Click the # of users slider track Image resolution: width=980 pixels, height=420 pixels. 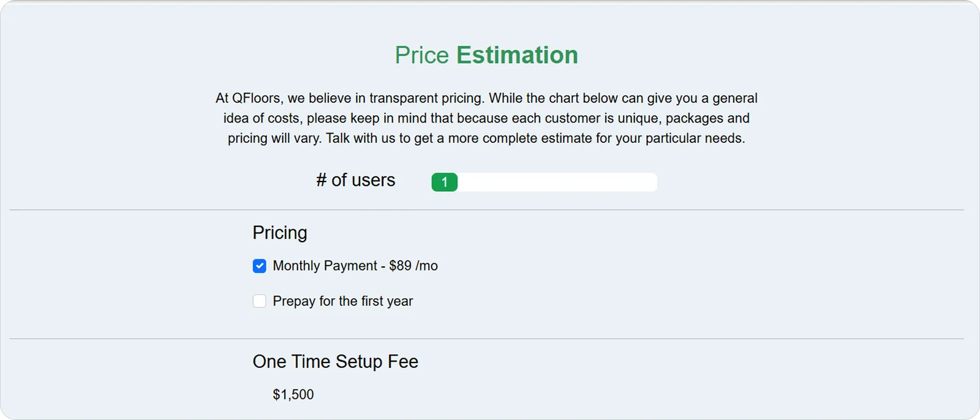[x=551, y=181]
